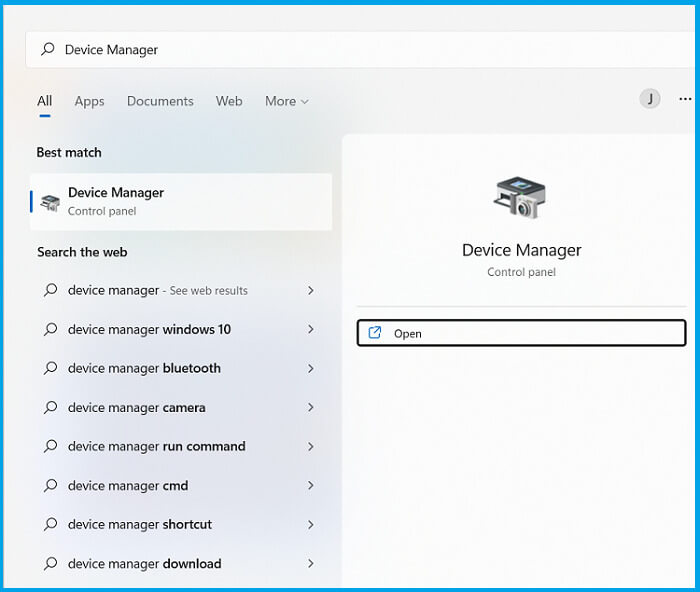
Task: Select 'device manager cmd' suggestion
Action: 179,486
